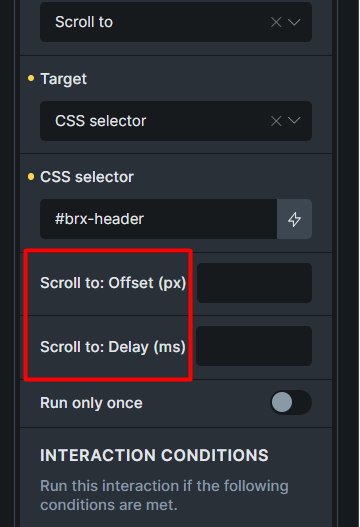Screen dimensions: 360x527
Task: Open dynamic data lightning bolt icon
Action: click(294, 219)
